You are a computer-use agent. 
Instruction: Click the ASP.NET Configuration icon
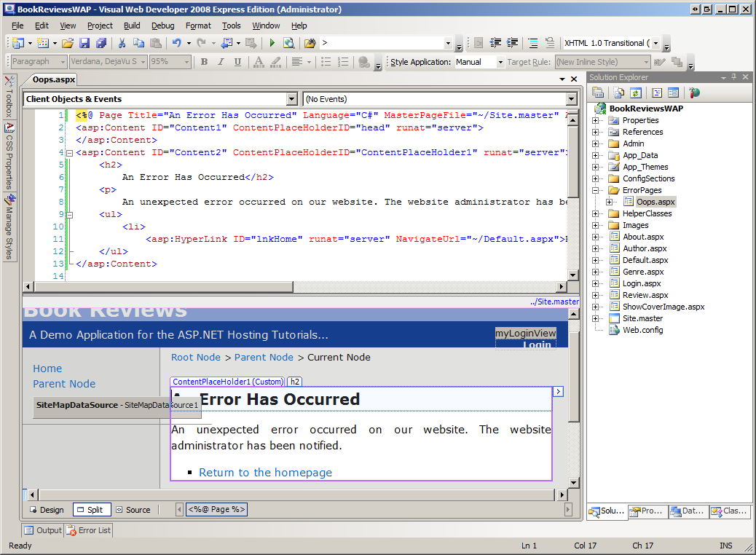pyautogui.click(x=694, y=92)
